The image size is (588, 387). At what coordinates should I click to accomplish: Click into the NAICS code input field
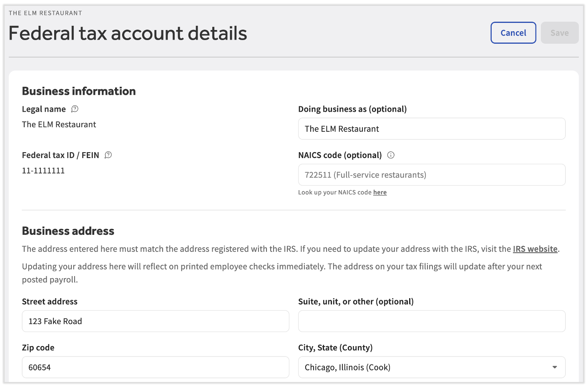coord(432,175)
